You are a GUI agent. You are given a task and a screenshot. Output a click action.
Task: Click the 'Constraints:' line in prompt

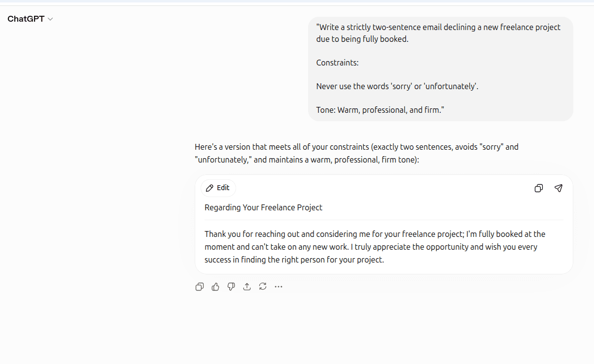(x=338, y=63)
